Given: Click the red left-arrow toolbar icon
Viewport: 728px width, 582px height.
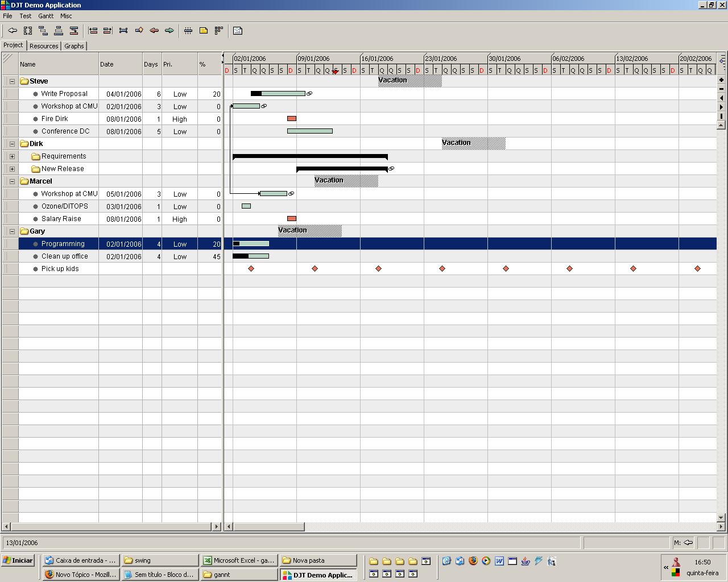Looking at the screenshot, I should [x=154, y=31].
